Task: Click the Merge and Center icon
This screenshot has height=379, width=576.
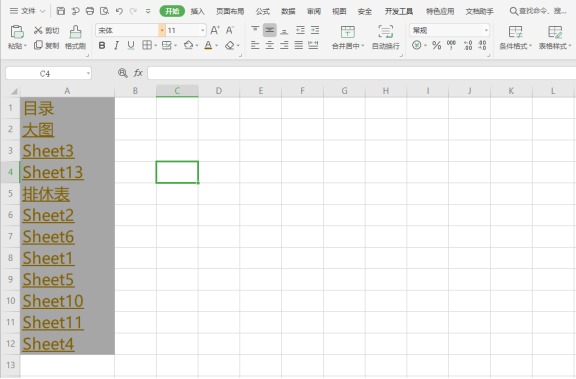Action: [348, 32]
